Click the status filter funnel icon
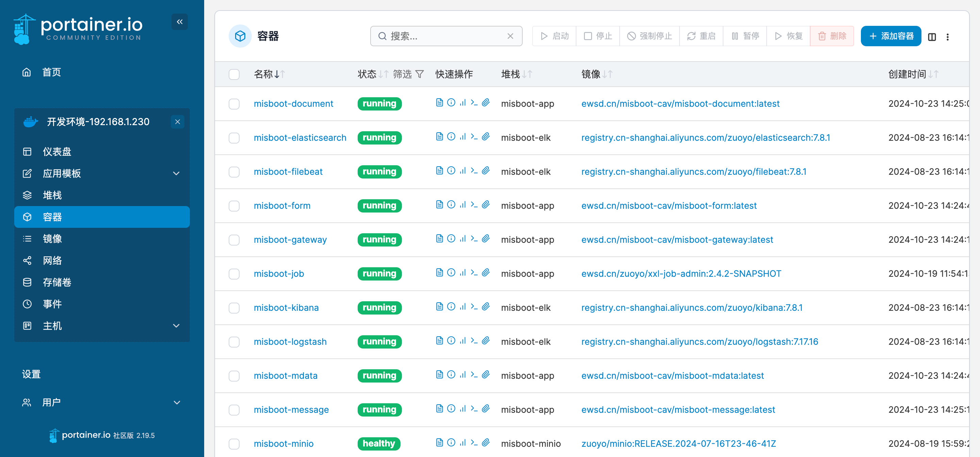 click(419, 74)
